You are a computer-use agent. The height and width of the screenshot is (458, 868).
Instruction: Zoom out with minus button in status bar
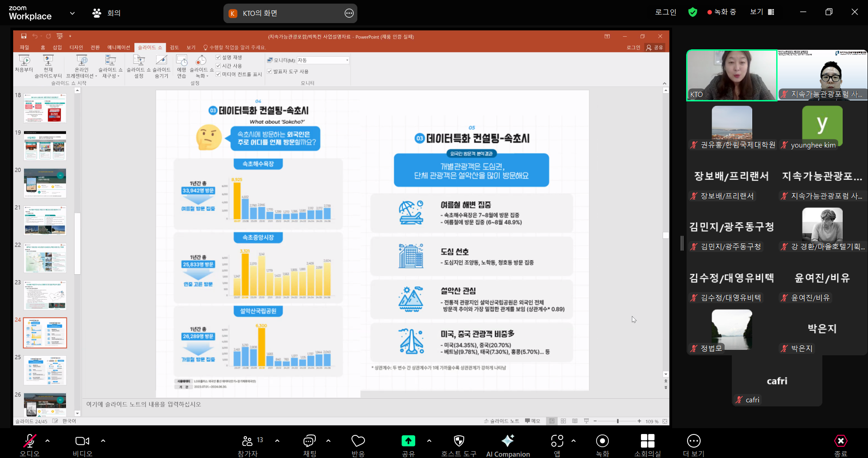coord(595,421)
